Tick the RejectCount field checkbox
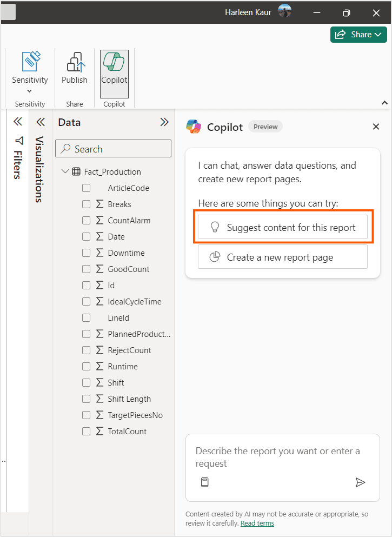The height and width of the screenshot is (537, 392). 87,350
